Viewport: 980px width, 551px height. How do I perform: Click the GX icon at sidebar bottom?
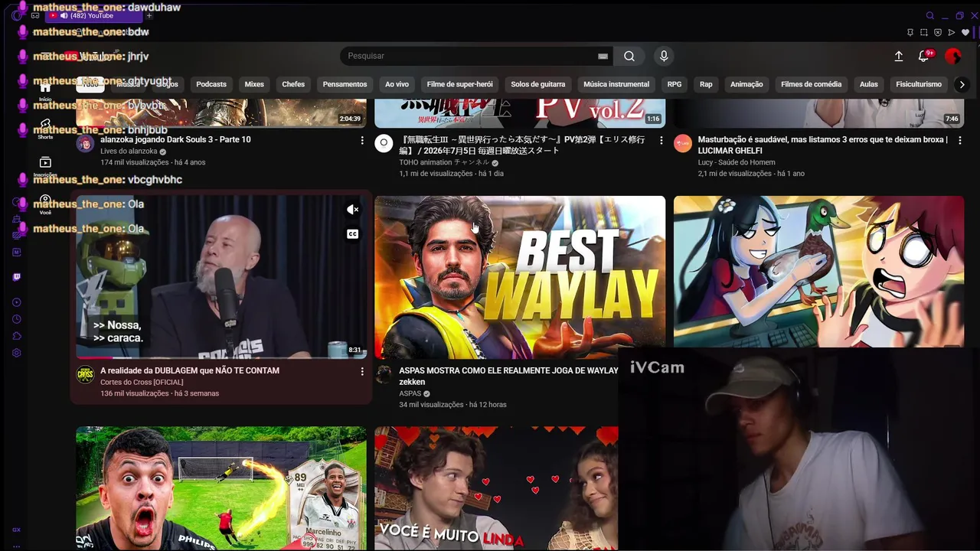(x=17, y=530)
